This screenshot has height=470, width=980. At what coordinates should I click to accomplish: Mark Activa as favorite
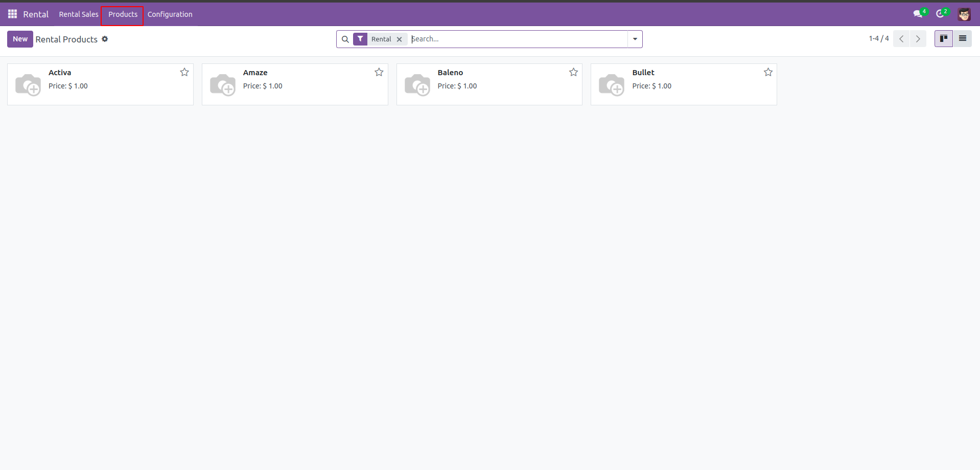184,72
